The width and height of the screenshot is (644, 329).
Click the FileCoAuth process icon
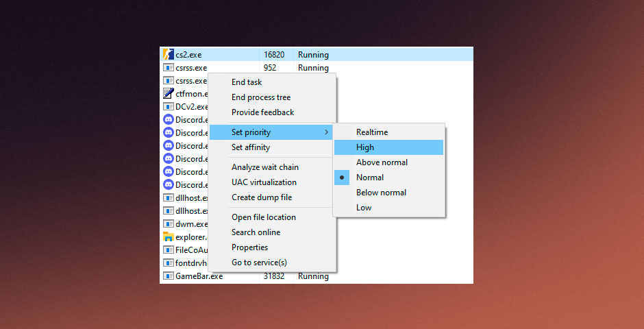click(168, 250)
